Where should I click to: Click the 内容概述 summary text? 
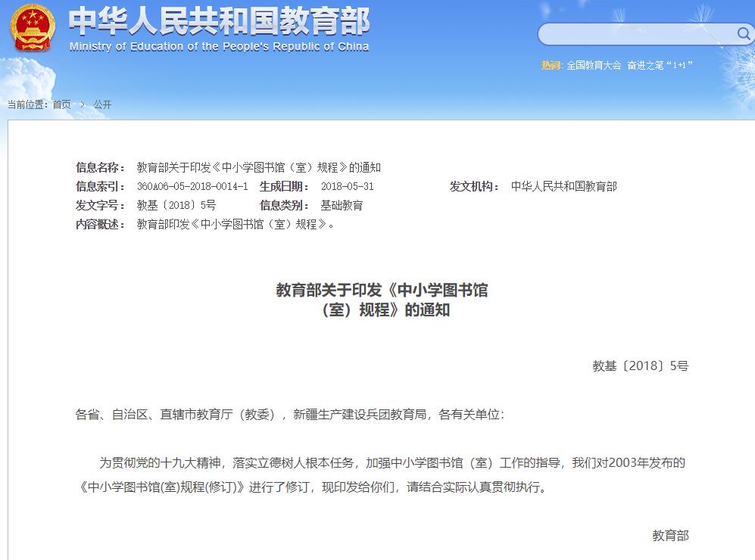[x=236, y=224]
